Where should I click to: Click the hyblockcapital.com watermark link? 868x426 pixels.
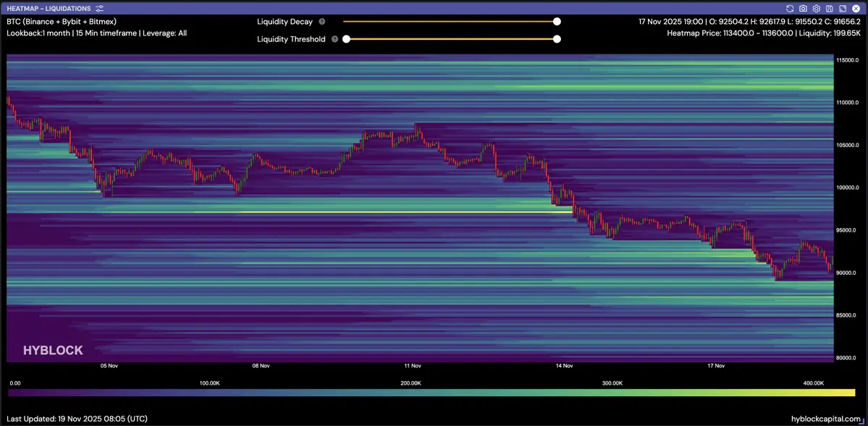825,419
